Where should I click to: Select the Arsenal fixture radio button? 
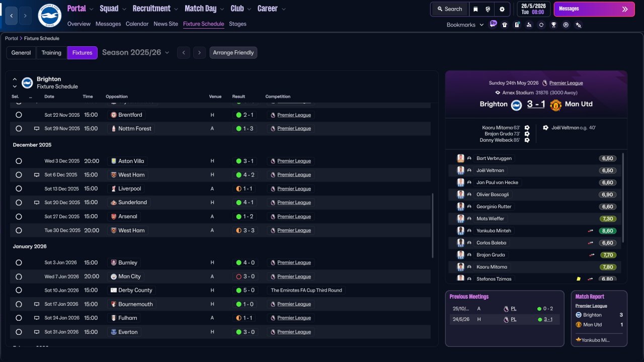19,216
